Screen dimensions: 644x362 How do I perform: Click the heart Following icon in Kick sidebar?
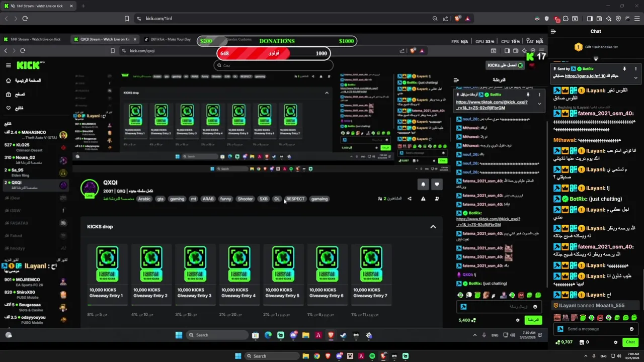(x=9, y=108)
